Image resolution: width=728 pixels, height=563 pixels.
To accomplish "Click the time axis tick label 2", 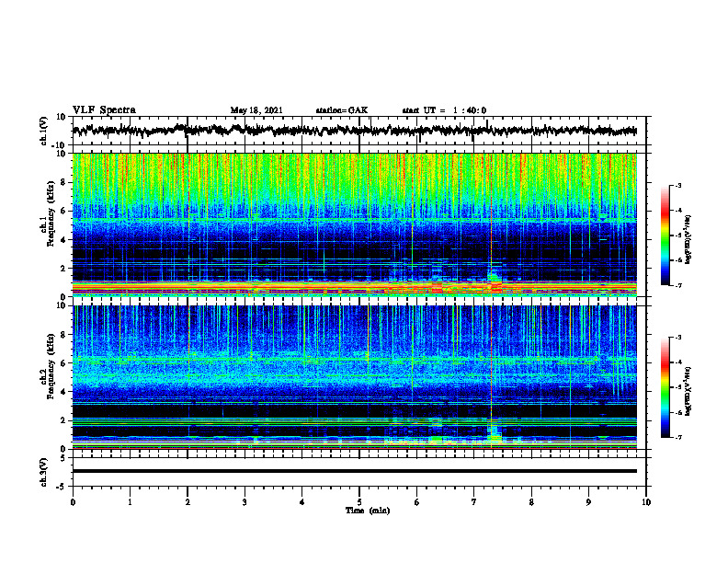I will tap(188, 502).
